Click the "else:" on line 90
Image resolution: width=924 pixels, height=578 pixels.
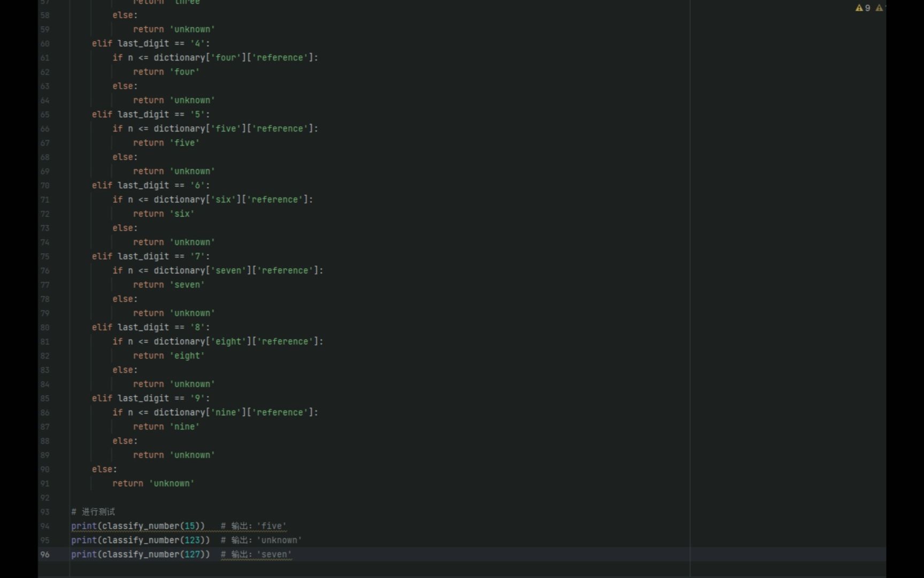coord(104,469)
